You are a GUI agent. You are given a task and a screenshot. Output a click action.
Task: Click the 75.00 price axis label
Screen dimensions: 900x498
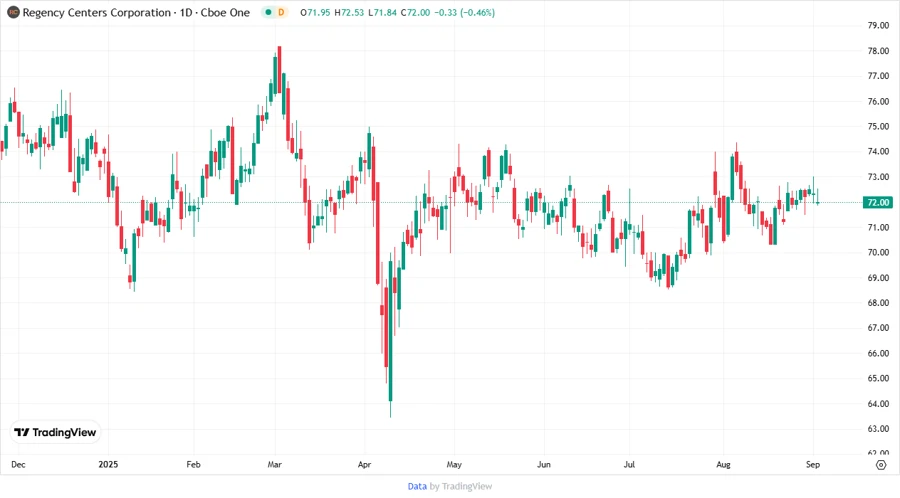[878, 127]
